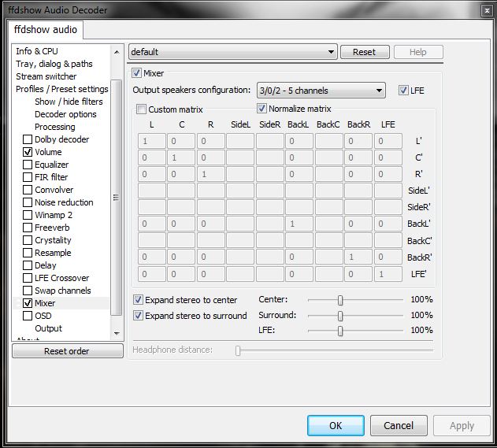Click the Center level slider handle
The height and width of the screenshot is (448, 497).
(340, 300)
